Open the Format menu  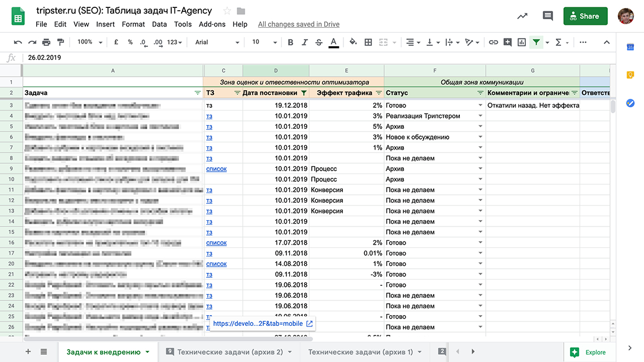[x=133, y=24]
